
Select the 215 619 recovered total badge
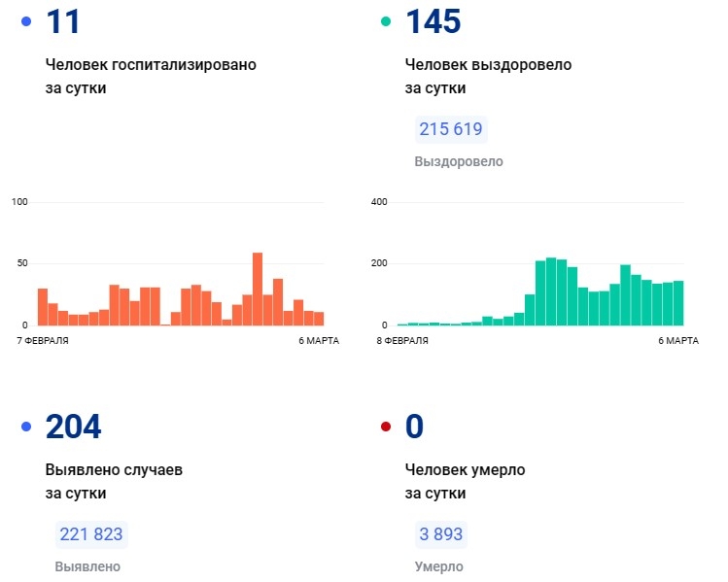[450, 129]
